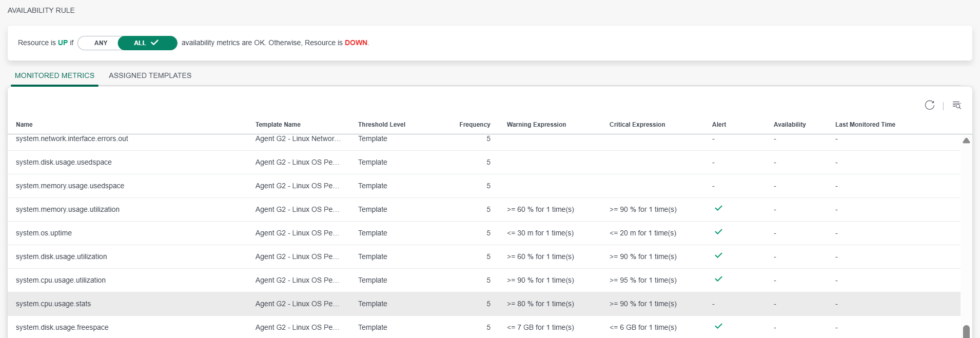Open the column search filter icon
Image resolution: width=980 pixels, height=338 pixels.
(956, 105)
